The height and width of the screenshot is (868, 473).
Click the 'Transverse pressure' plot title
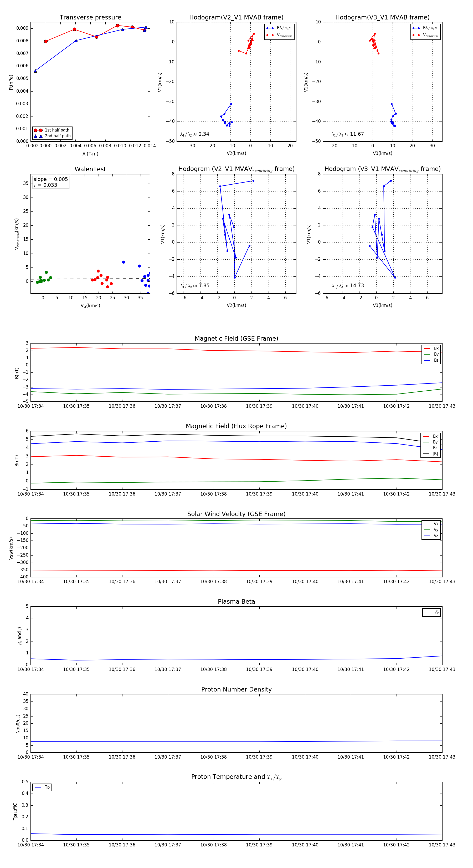coord(90,18)
